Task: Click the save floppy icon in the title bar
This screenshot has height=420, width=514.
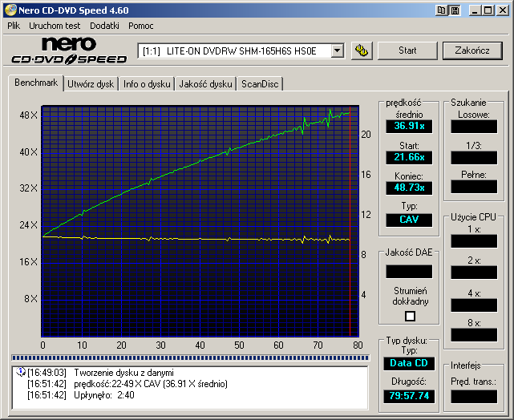Action: point(455,10)
